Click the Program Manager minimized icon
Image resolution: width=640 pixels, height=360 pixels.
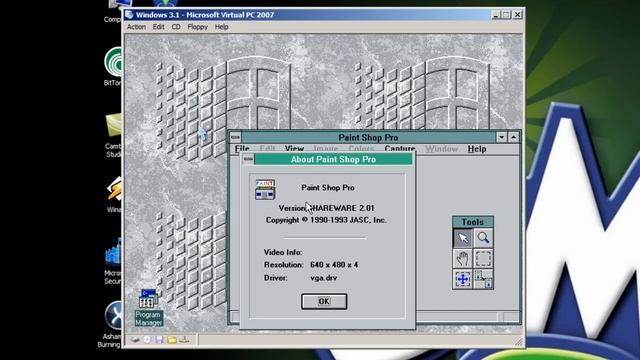[149, 307]
